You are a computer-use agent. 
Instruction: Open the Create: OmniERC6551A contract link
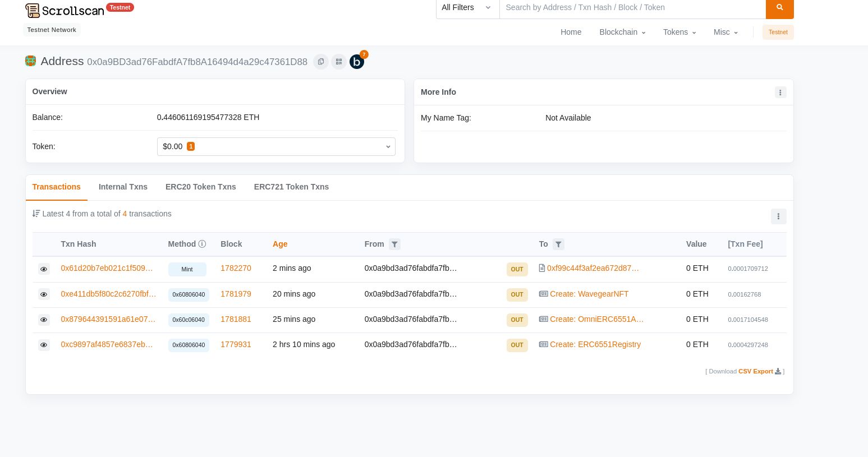[597, 319]
